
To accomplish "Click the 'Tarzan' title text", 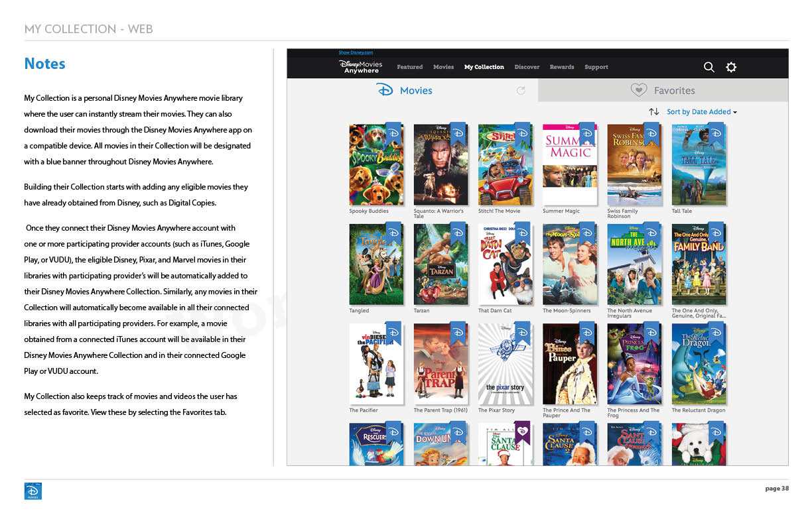I will coord(421,311).
